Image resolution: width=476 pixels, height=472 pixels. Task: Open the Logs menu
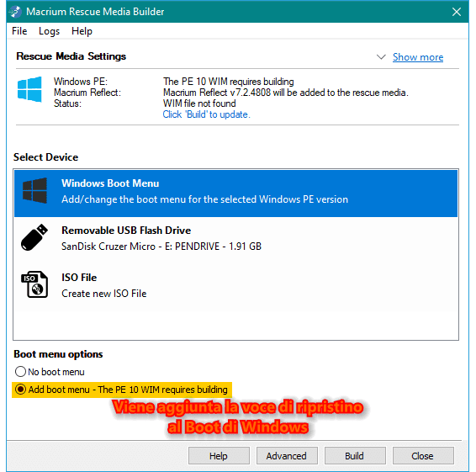49,31
